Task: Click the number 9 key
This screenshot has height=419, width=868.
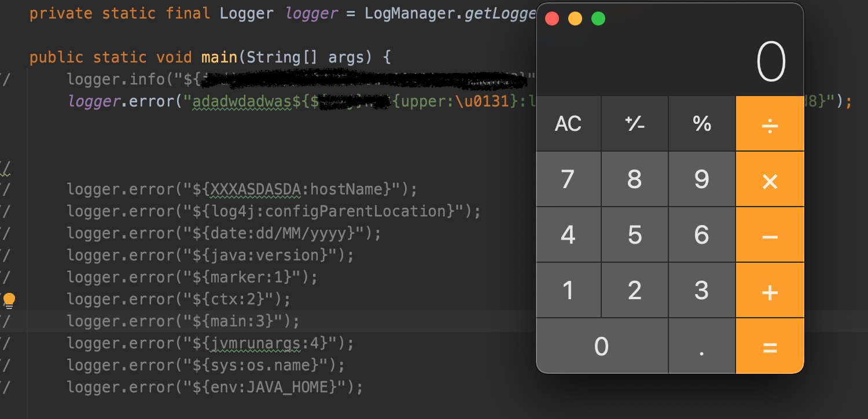Action: click(702, 179)
